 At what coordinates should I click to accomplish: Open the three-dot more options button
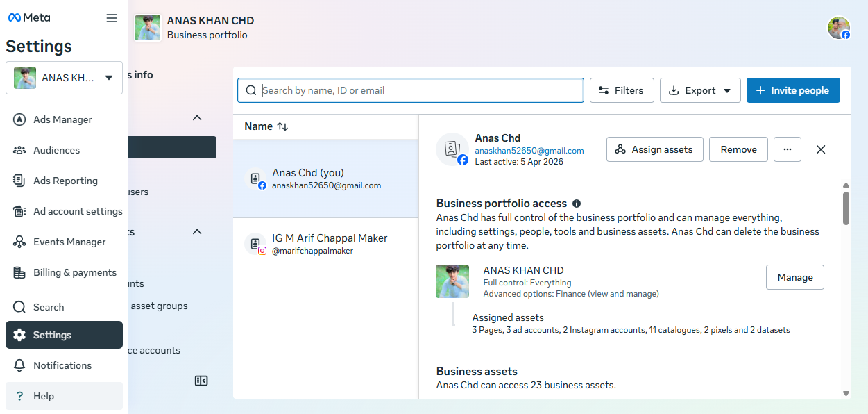pos(787,149)
